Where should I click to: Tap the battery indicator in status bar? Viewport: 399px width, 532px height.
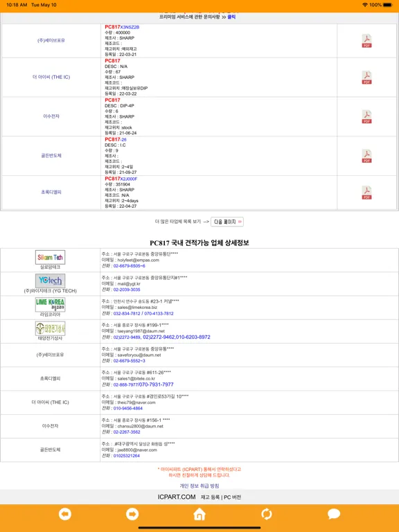388,5
